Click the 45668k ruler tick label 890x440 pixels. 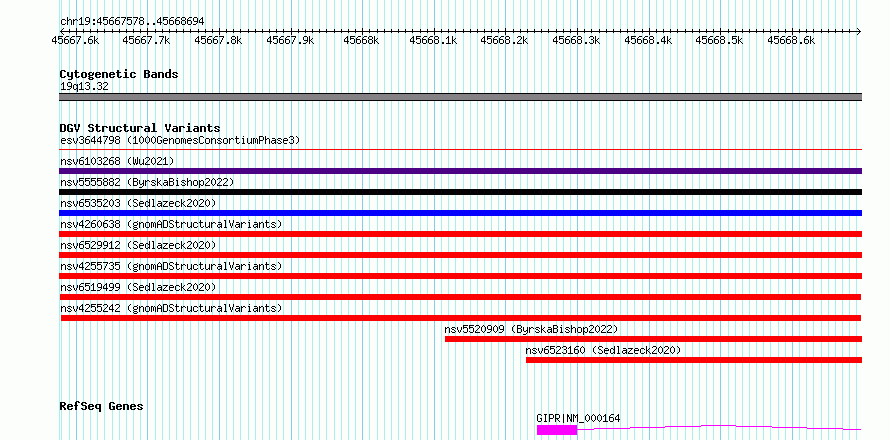(x=361, y=40)
